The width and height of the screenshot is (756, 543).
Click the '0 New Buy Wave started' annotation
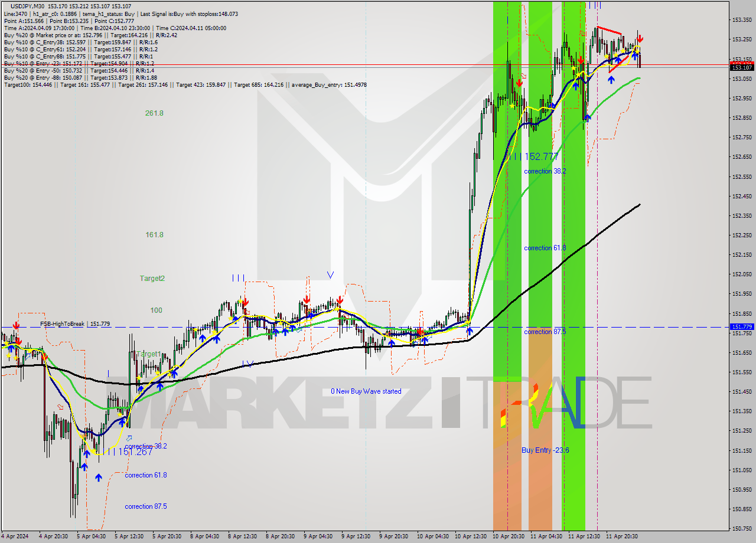point(366,391)
